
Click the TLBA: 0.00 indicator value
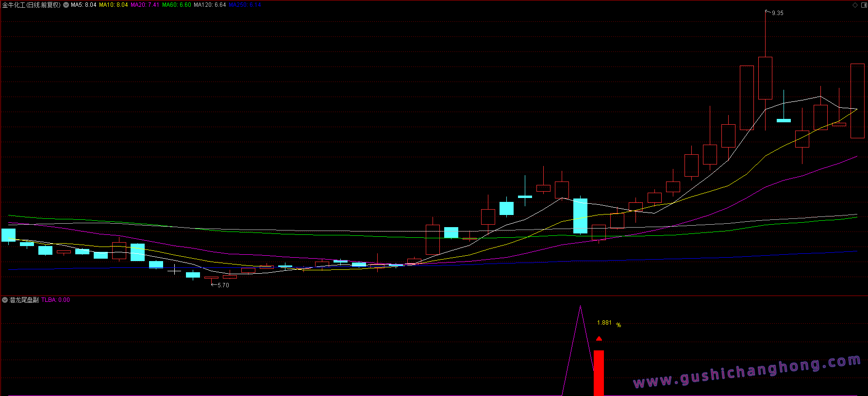coord(56,300)
